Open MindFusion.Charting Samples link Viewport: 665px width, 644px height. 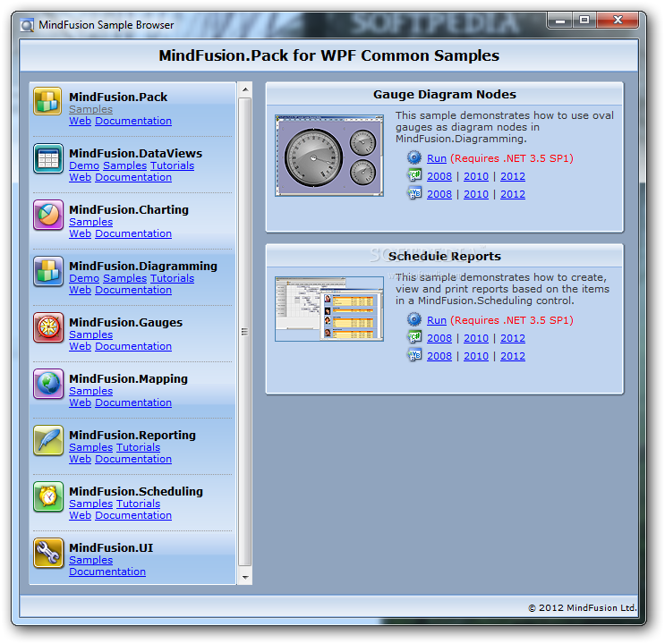90,222
